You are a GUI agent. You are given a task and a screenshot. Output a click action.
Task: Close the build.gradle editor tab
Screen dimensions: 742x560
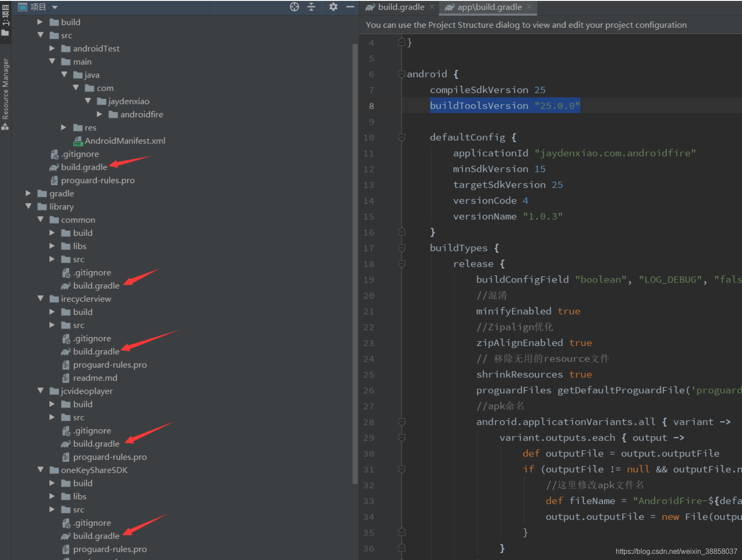[432, 7]
